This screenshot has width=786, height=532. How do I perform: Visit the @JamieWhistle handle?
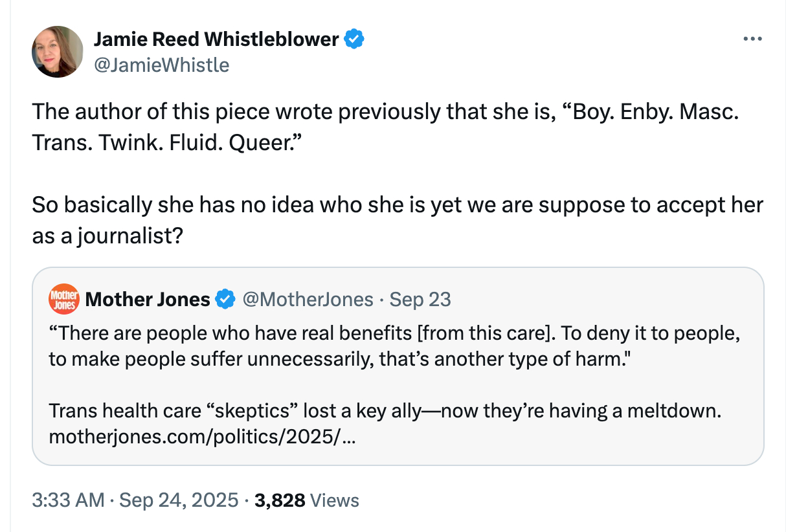(x=161, y=65)
